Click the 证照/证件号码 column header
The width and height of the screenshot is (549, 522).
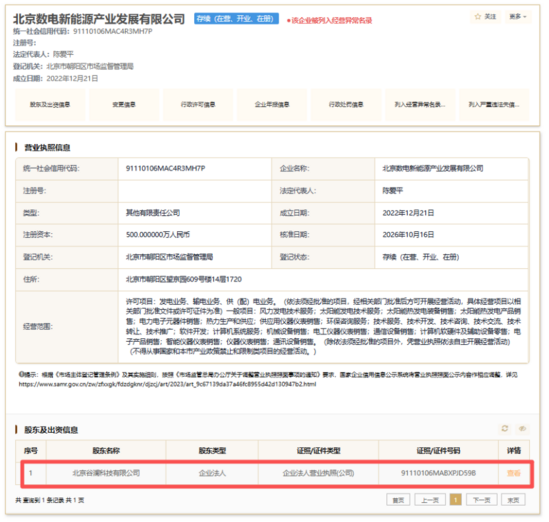tap(438, 451)
